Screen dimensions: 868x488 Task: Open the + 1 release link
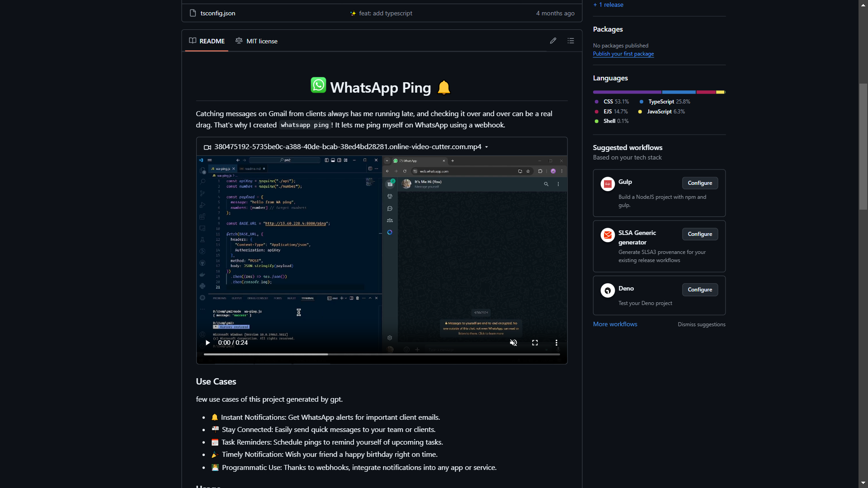click(x=609, y=5)
